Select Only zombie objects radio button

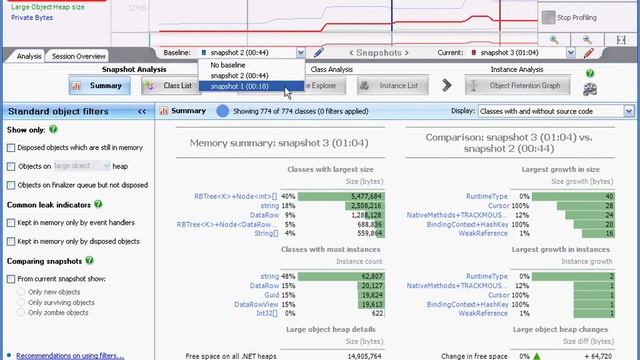(21, 313)
